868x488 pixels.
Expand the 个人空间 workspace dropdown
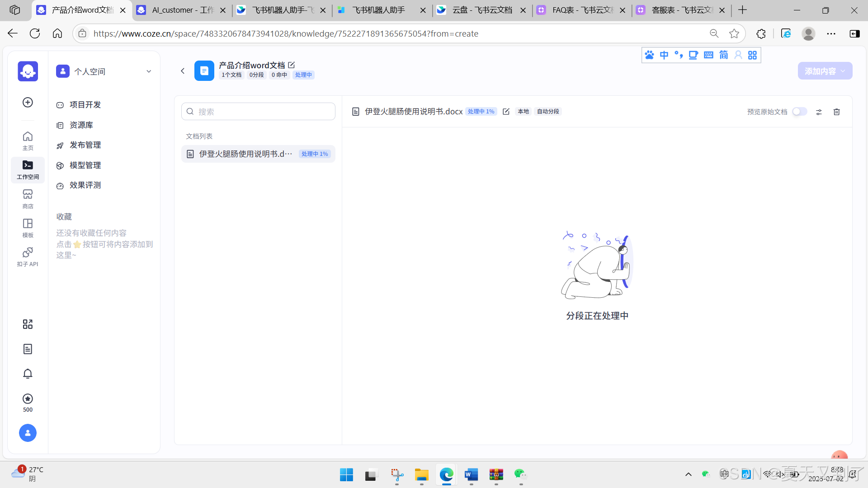tap(149, 71)
